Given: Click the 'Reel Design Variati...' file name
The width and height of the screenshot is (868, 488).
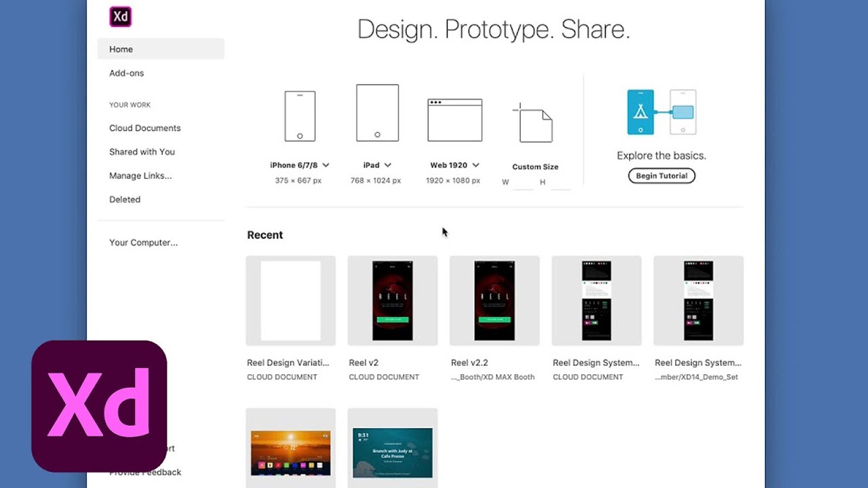Looking at the screenshot, I should pos(288,363).
